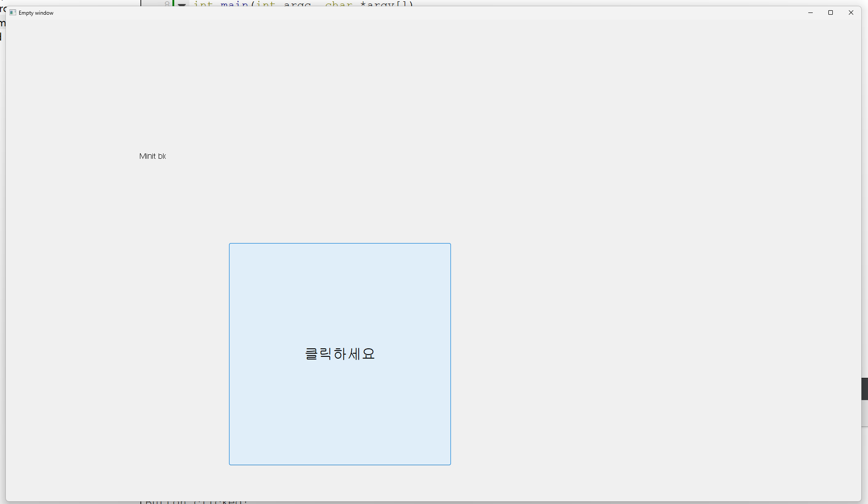Click line number 8 in the code editor

(167, 4)
